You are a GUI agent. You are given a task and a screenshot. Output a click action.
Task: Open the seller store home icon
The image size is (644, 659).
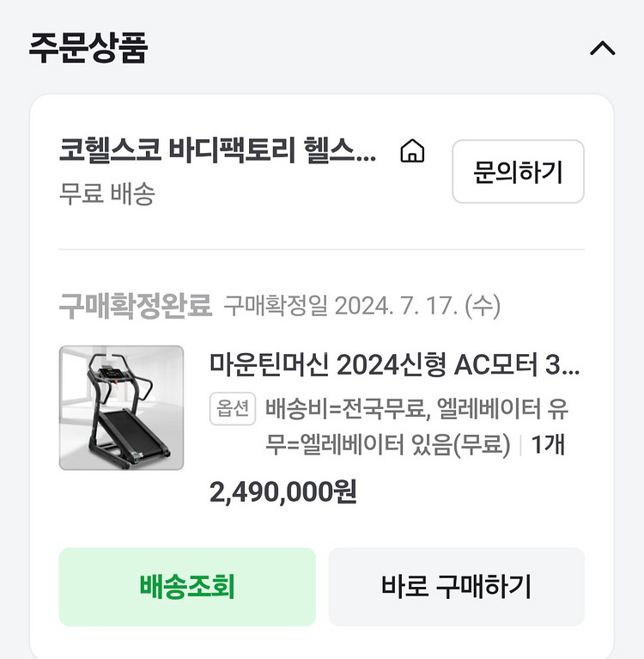pyautogui.click(x=412, y=152)
